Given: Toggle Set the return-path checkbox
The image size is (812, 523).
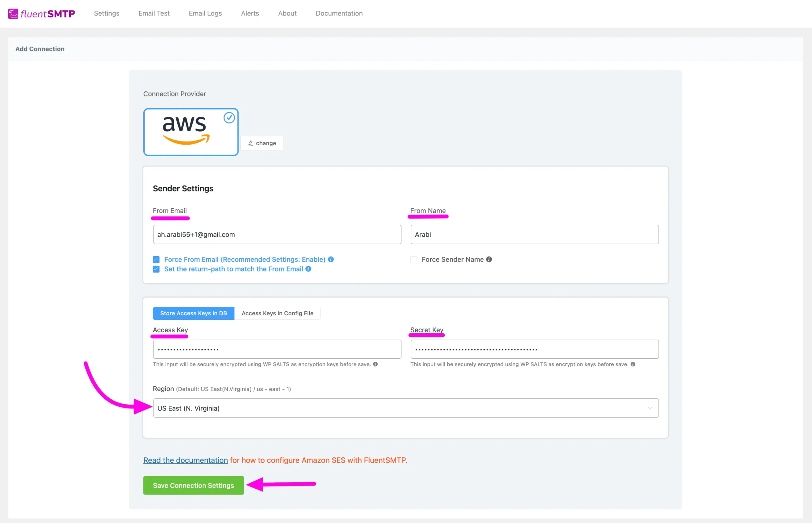Looking at the screenshot, I should 156,269.
